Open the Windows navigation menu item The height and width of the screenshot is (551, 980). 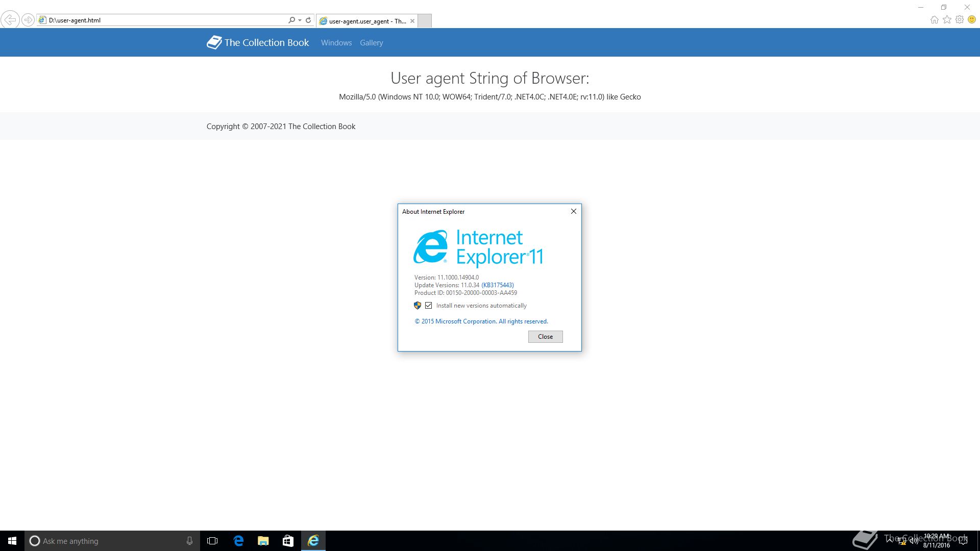point(336,43)
